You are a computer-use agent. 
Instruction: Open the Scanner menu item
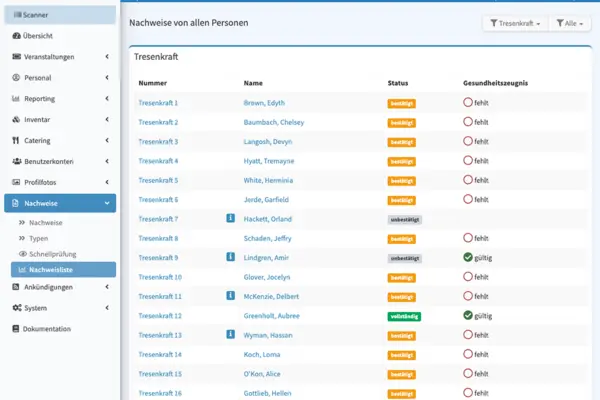60,15
